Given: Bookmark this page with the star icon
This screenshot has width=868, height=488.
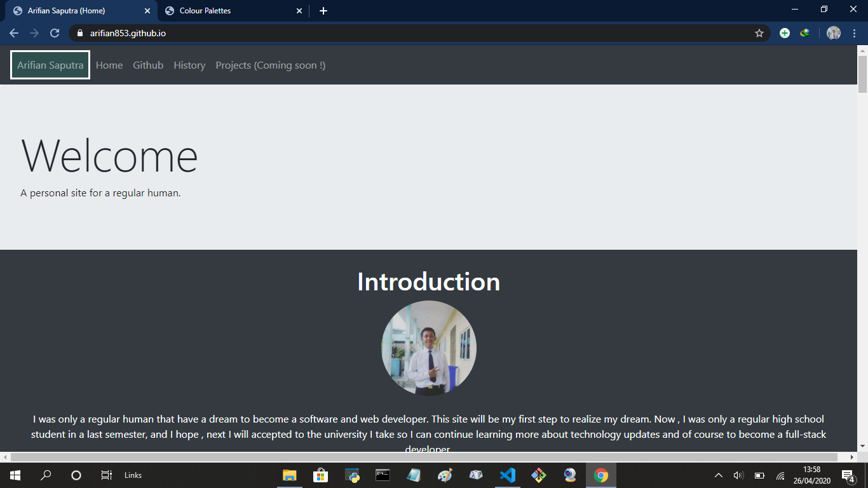Looking at the screenshot, I should tap(759, 33).
